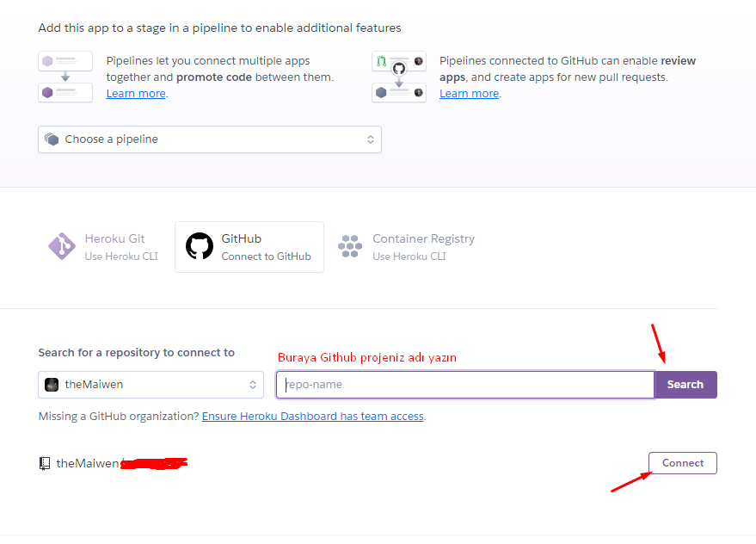This screenshot has height=544, width=756.
Task: Connect theMaiwen repository
Action: pos(683,463)
